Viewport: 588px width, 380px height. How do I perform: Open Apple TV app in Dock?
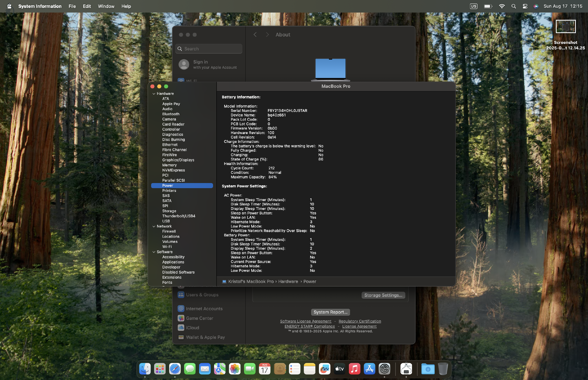(x=339, y=369)
